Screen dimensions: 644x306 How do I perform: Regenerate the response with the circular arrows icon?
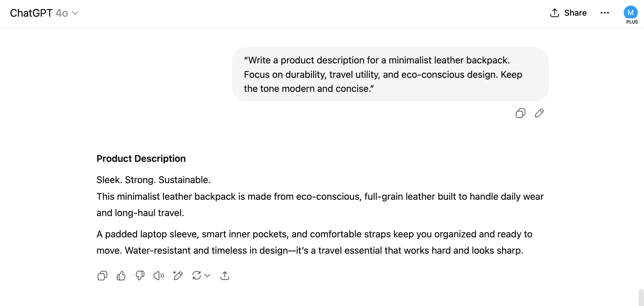[197, 276]
